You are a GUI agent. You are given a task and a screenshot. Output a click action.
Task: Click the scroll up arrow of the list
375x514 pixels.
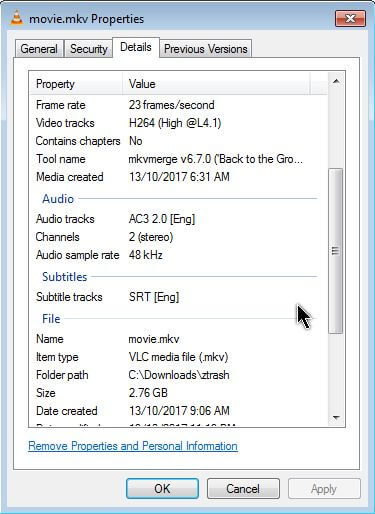336,81
